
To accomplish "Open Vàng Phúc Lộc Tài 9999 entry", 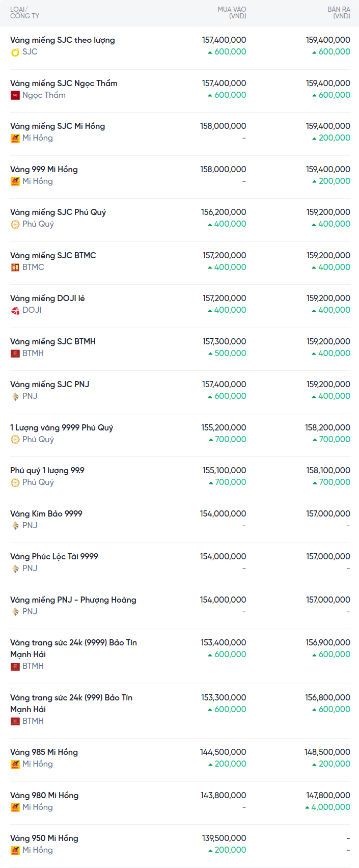I will coord(54,557).
